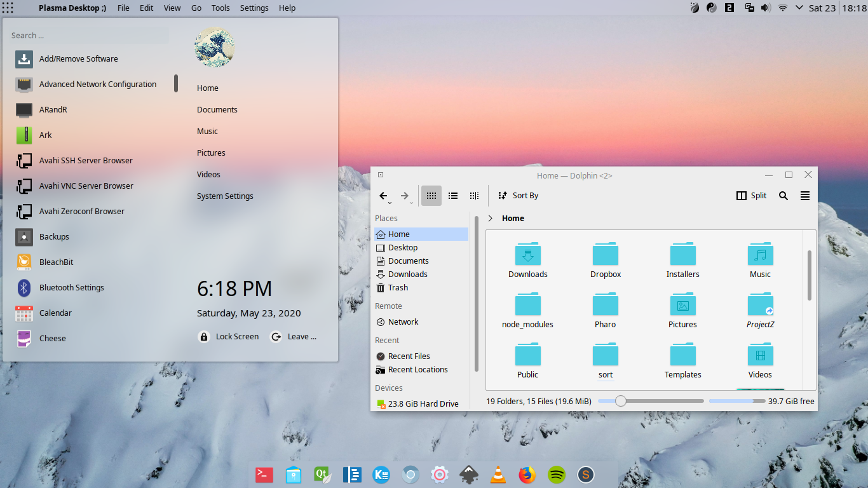This screenshot has height=488, width=868.
Task: Open Downloads in the Places panel
Action: 421,274
